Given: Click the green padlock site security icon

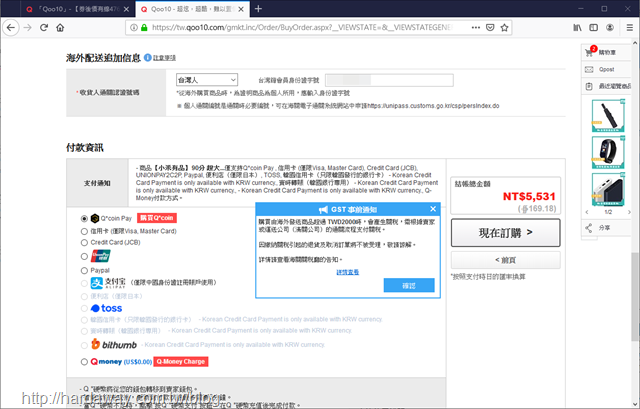Looking at the screenshot, I should (144, 28).
